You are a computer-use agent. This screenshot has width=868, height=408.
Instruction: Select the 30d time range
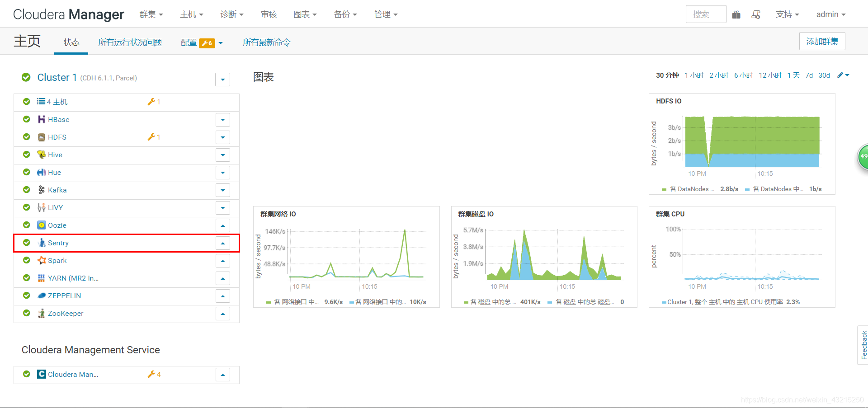(824, 75)
